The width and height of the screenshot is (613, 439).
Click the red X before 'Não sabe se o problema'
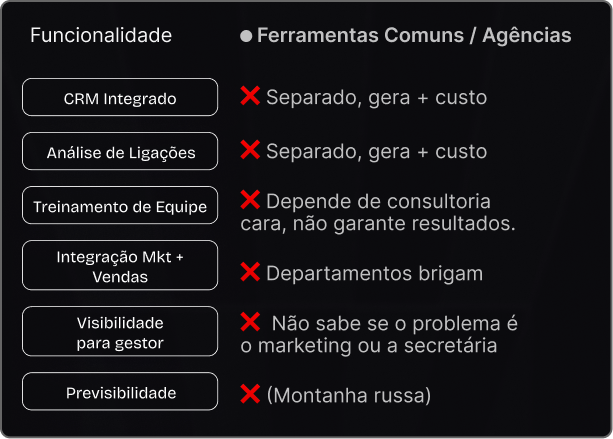click(x=250, y=321)
